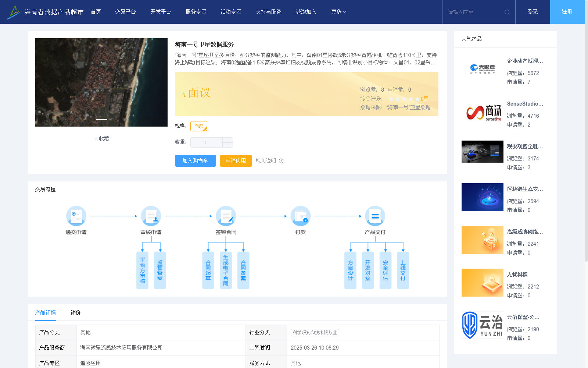Open the 云治保密-公 product title link

point(523,317)
